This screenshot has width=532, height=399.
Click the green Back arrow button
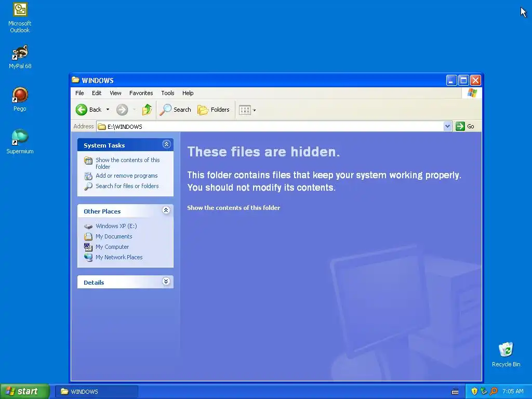(x=82, y=110)
